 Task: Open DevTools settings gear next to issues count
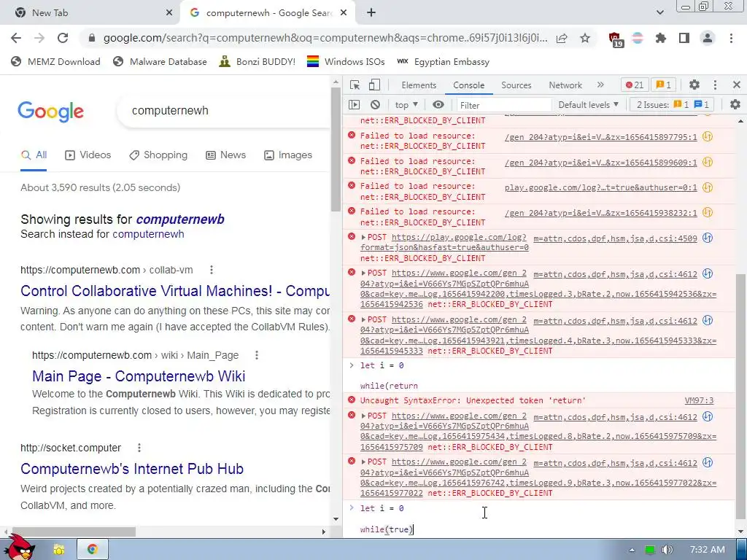pyautogui.click(x=694, y=85)
